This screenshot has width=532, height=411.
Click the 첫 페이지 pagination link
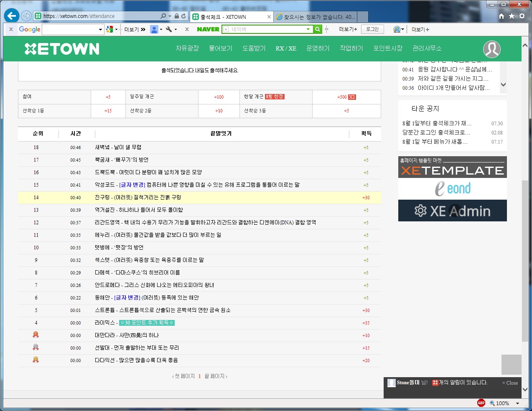click(x=183, y=376)
